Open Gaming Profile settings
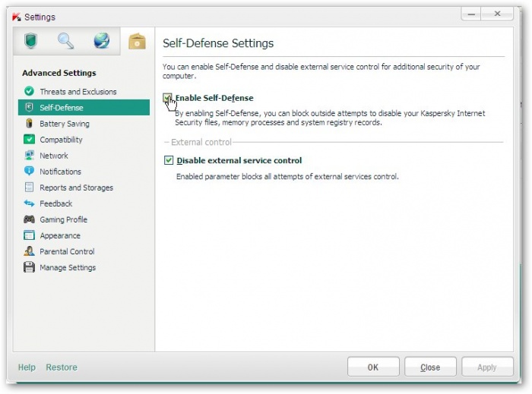The width and height of the screenshot is (532, 394). click(84, 219)
